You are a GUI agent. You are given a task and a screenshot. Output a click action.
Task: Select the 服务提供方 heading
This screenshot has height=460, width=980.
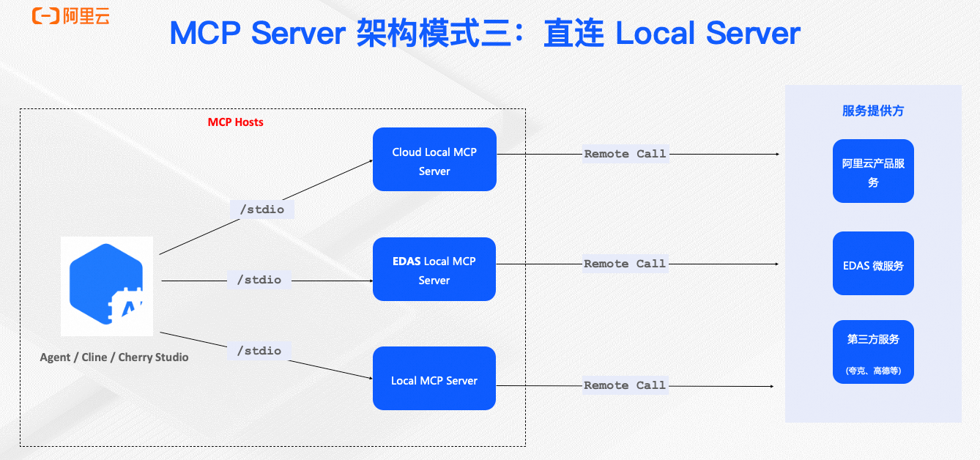[873, 111]
